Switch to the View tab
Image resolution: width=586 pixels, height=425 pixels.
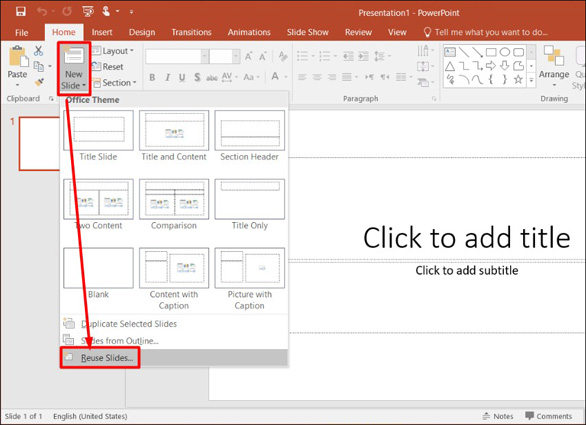click(x=397, y=33)
